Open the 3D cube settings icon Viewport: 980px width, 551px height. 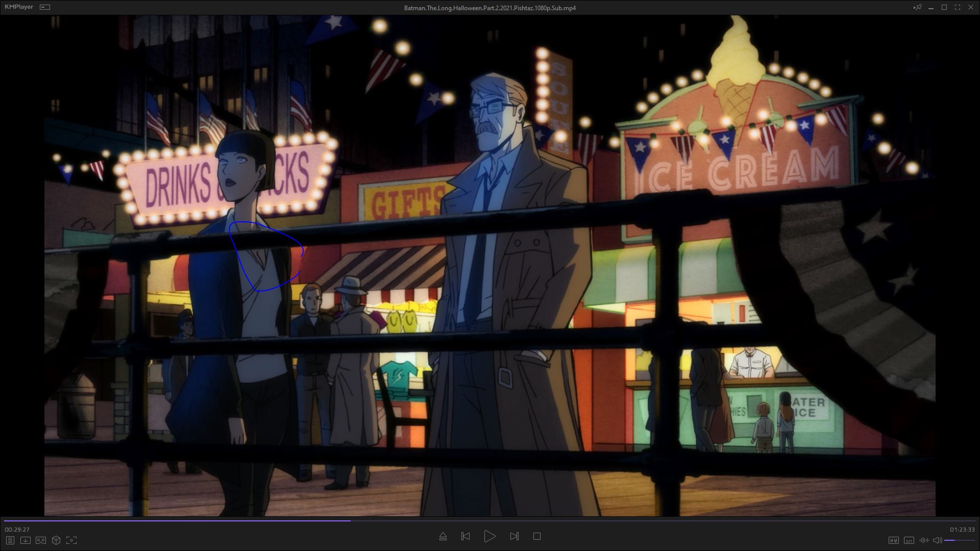56,540
